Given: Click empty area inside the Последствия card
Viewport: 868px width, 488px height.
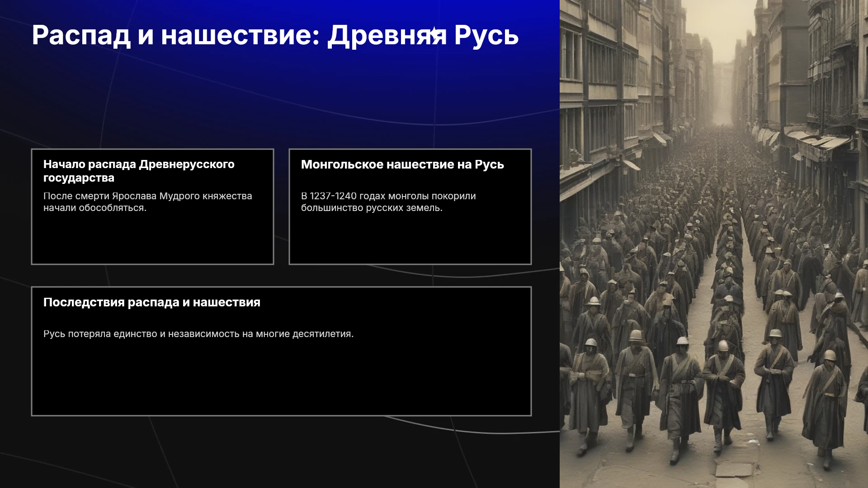Looking at the screenshot, I should click(x=281, y=380).
